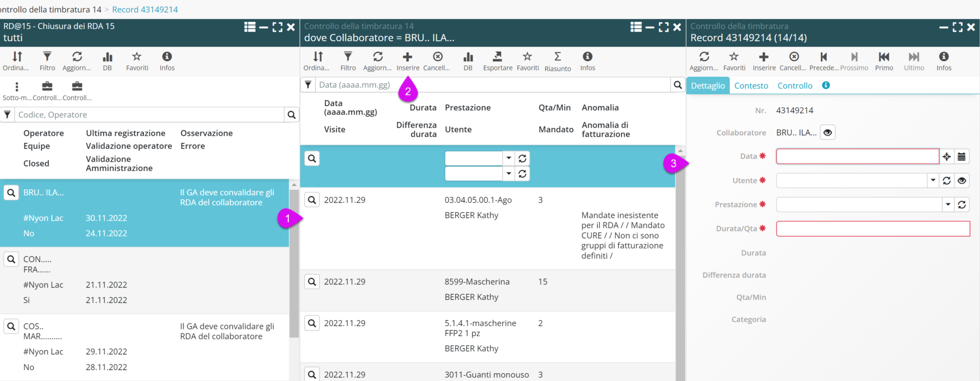This screenshot has height=381, width=980.
Task: Click calendar icon next to Data field
Action: click(962, 157)
